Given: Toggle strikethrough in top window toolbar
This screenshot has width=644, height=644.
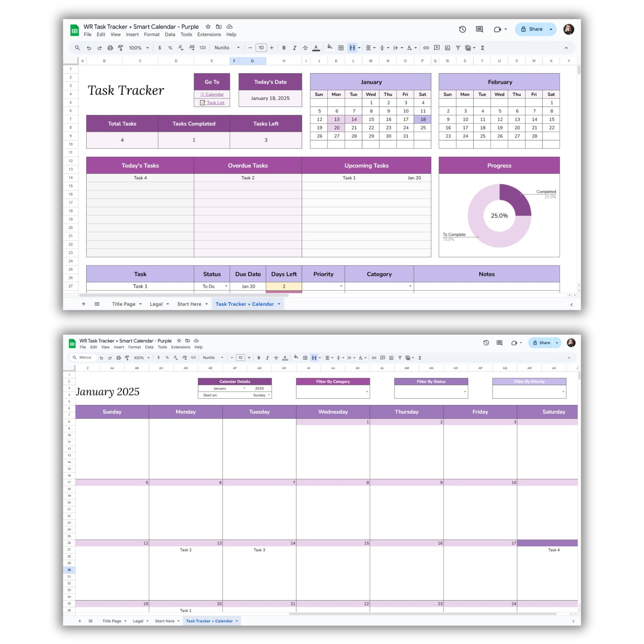Looking at the screenshot, I should point(305,48).
